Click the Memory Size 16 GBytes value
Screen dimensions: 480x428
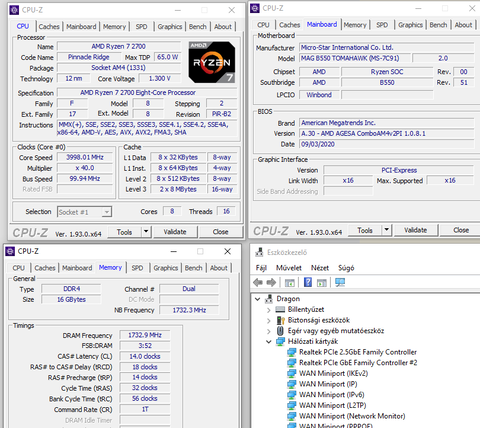pyautogui.click(x=71, y=299)
